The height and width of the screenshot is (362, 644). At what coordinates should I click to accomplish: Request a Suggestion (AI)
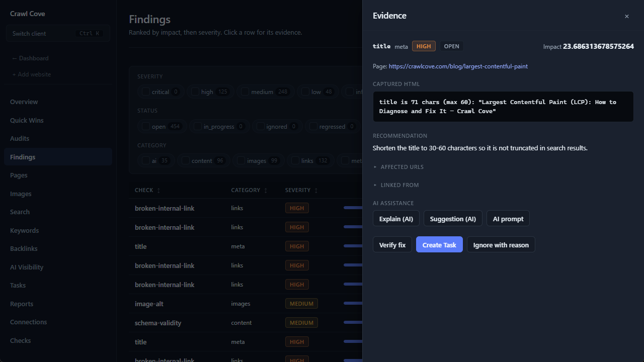[453, 219]
